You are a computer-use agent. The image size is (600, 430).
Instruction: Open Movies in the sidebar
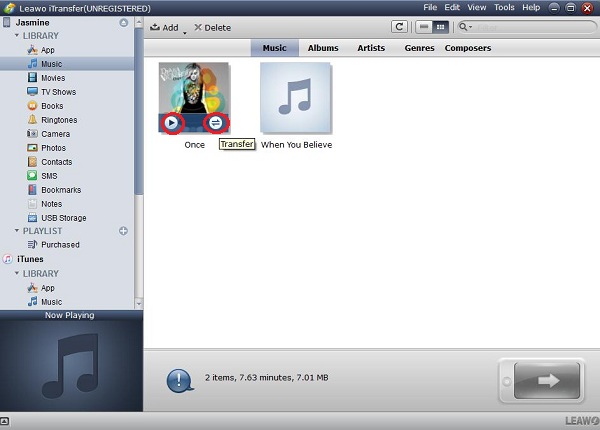pos(46,78)
